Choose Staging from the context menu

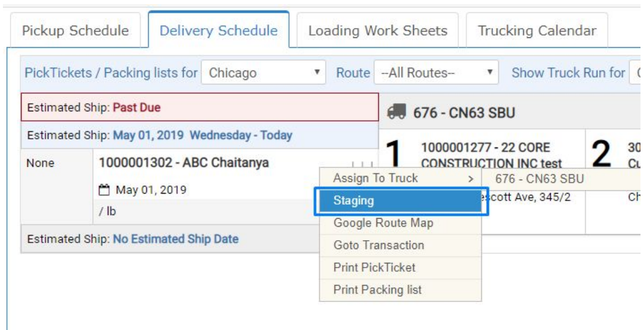click(x=400, y=201)
